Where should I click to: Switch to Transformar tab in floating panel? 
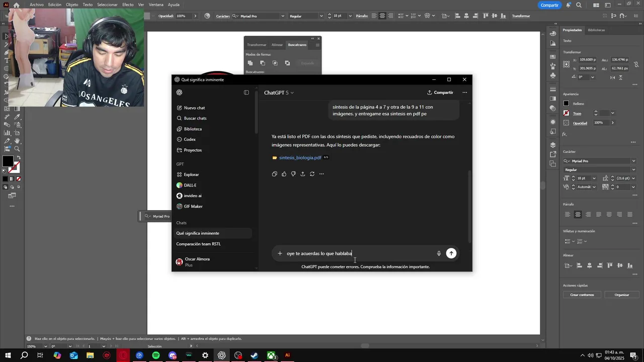tap(257, 45)
